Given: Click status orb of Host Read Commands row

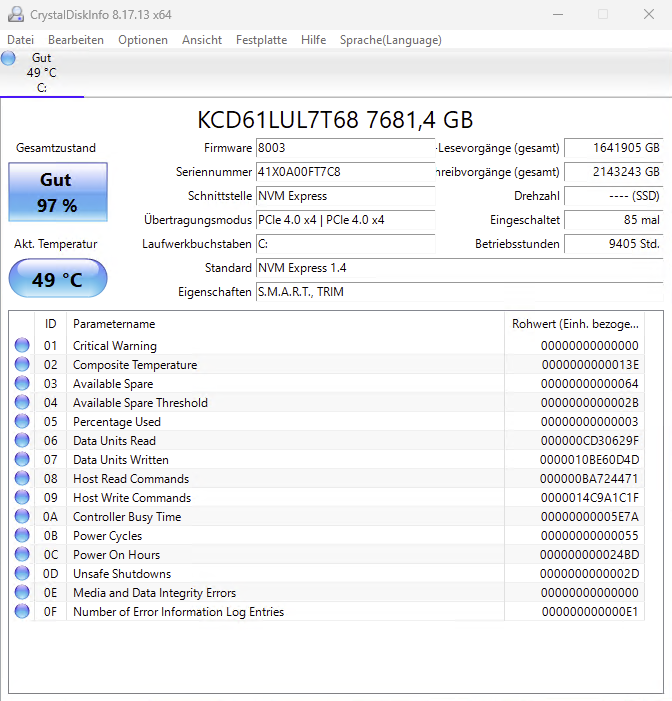Looking at the screenshot, I should point(22,478).
